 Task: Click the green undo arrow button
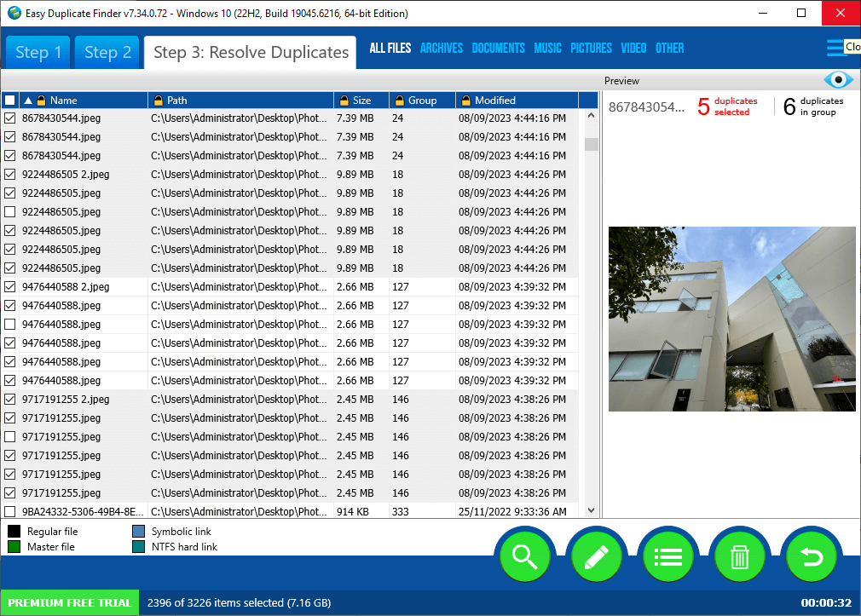click(x=811, y=556)
